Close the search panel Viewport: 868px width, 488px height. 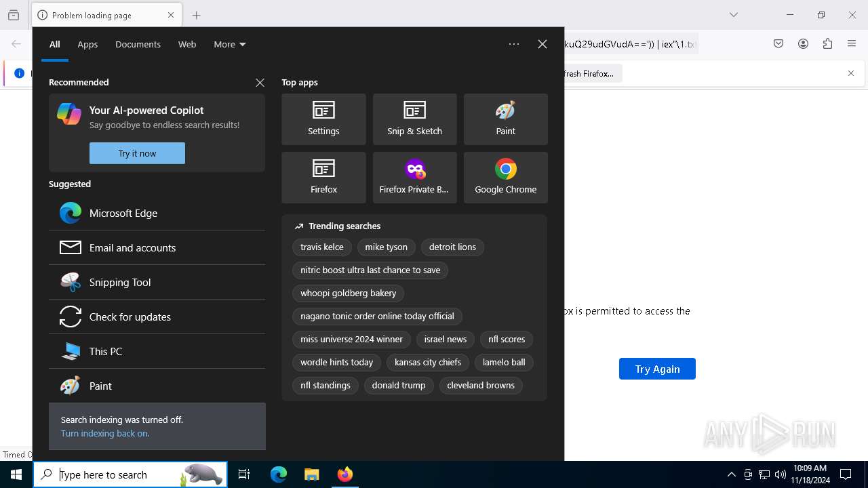click(x=542, y=44)
